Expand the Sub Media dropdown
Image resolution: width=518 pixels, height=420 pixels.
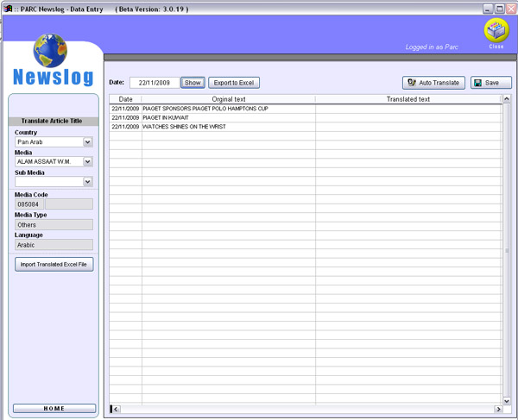pos(87,181)
